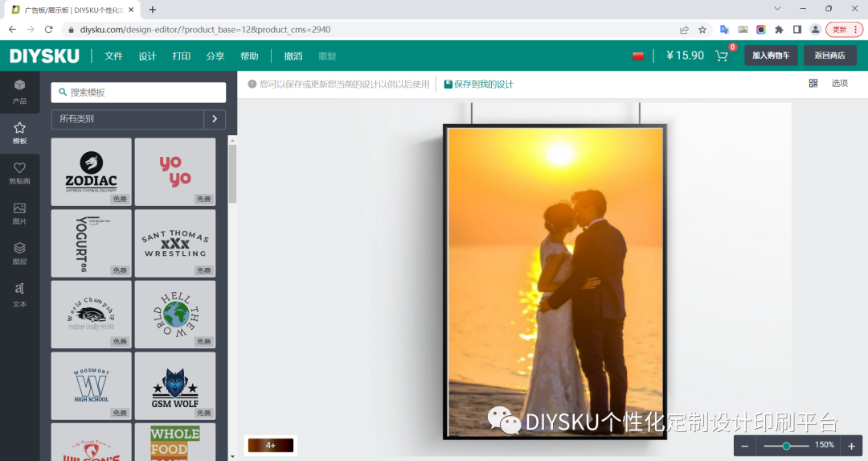
Task: Click the browser share page icon
Action: click(x=684, y=30)
